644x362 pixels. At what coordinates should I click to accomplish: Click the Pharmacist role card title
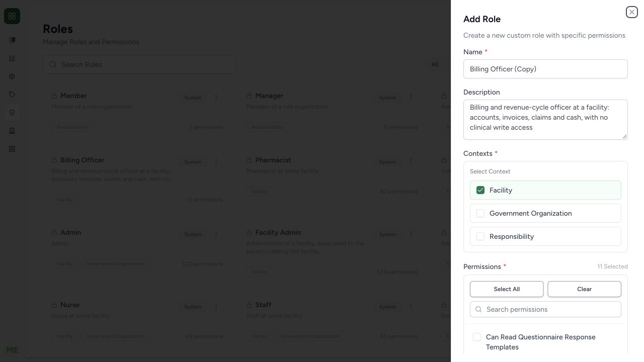pos(273,160)
